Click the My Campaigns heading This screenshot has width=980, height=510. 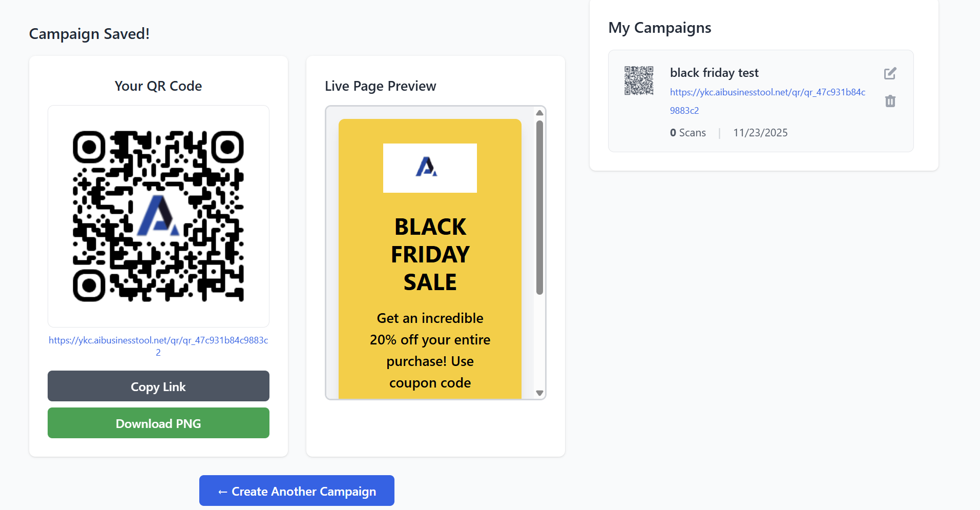659,28
